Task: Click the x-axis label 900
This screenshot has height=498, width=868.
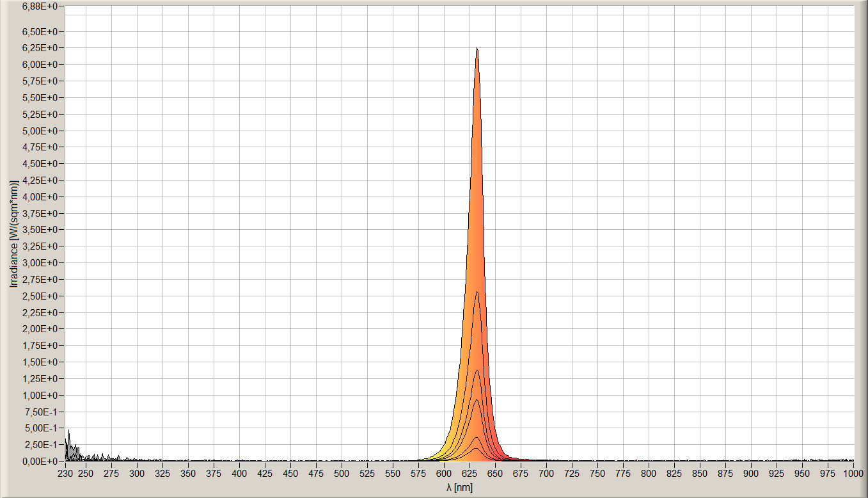Action: (751, 474)
